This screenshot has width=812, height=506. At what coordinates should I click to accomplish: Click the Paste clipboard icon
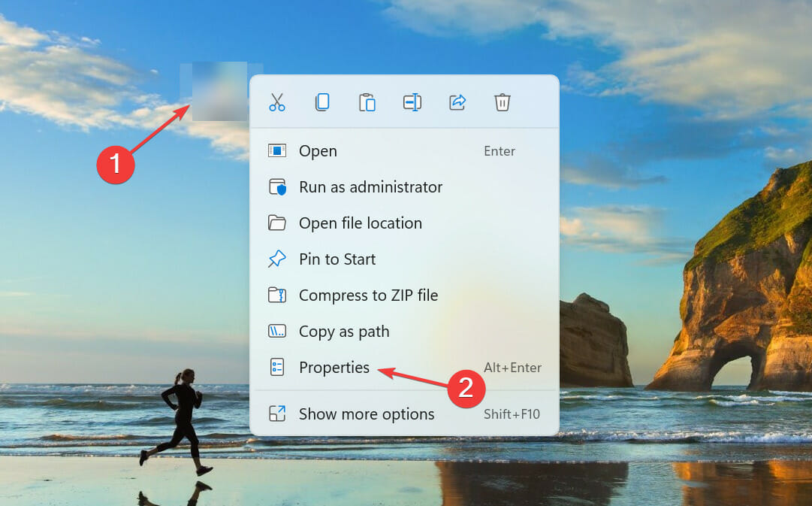tap(367, 102)
